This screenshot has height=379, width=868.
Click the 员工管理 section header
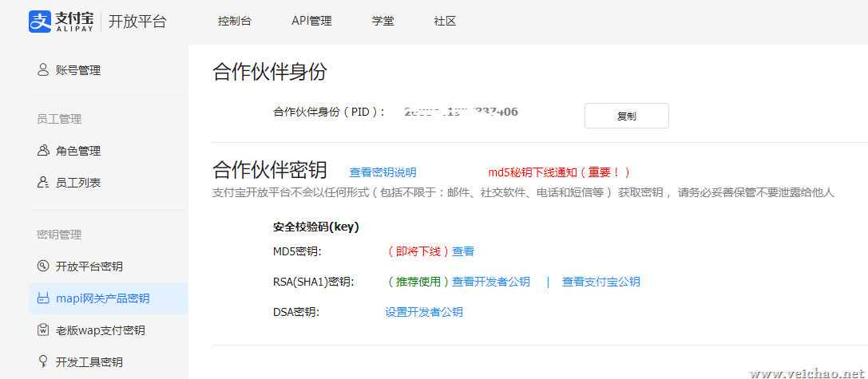pyautogui.click(x=59, y=118)
